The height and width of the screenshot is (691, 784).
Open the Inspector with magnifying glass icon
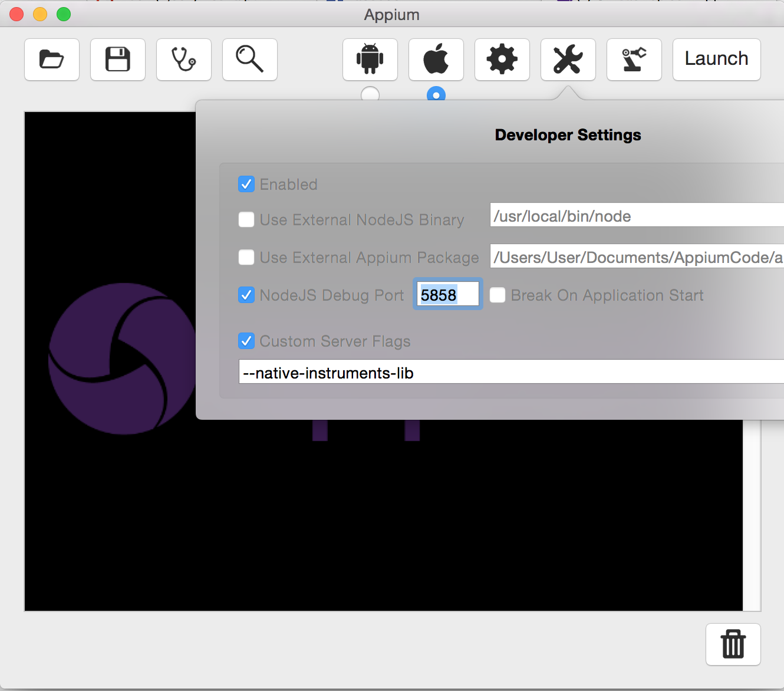(x=250, y=60)
